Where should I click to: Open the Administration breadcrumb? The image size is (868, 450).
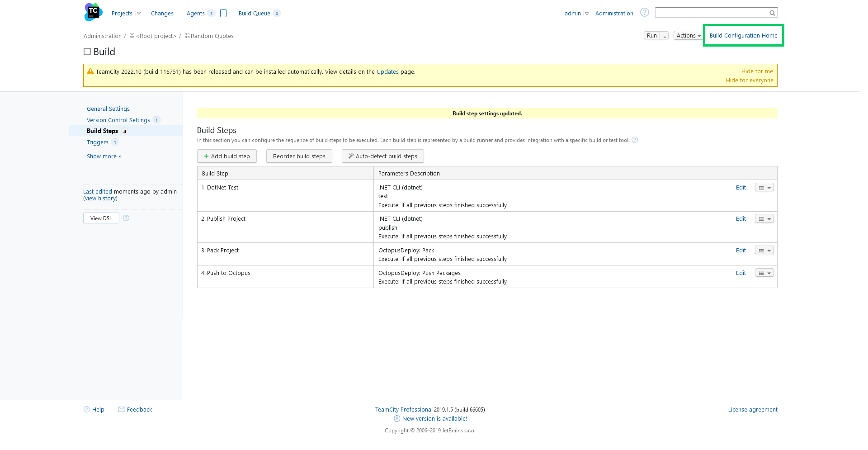click(102, 36)
